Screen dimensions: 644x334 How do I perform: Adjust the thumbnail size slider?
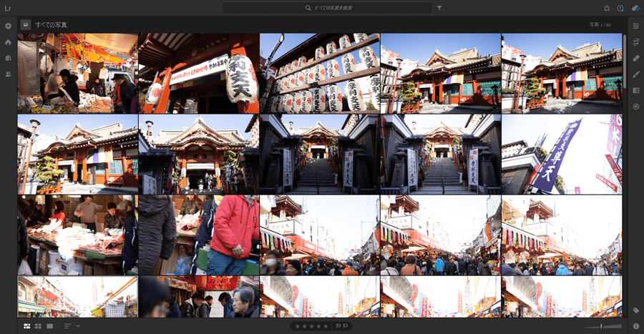602,326
